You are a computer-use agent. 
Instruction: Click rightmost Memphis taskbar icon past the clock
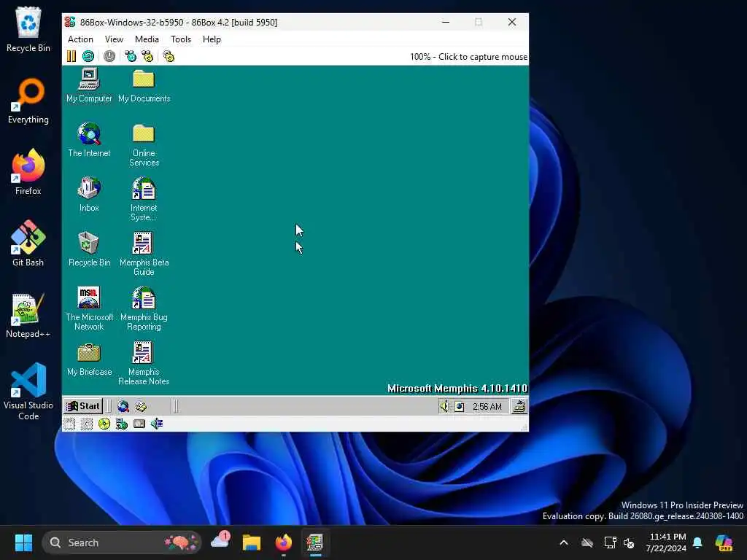pyautogui.click(x=519, y=406)
